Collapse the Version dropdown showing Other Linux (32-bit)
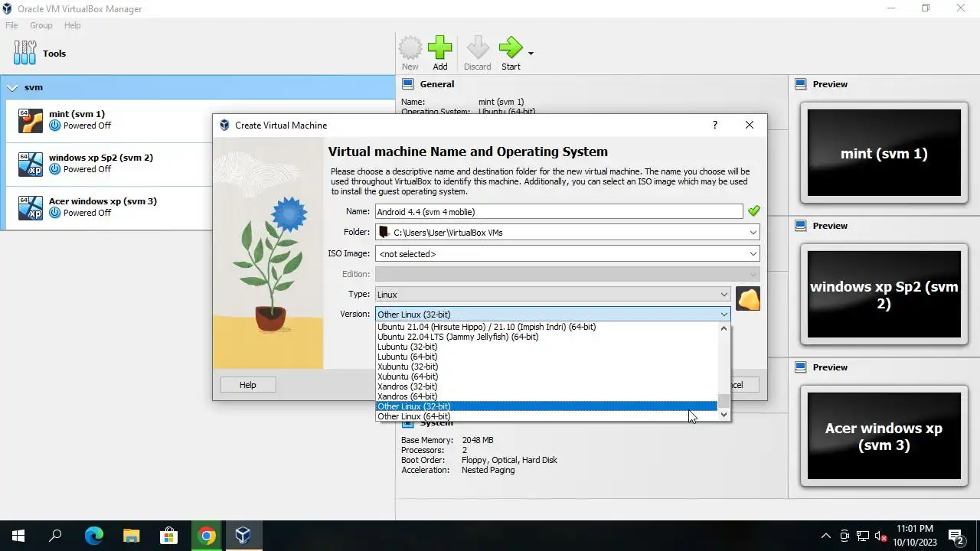 553,314
